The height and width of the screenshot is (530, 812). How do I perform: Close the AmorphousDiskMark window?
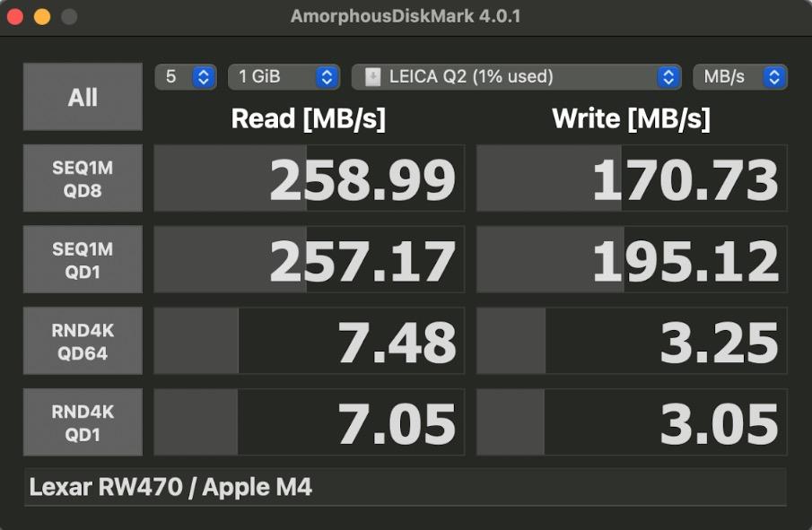(x=15, y=17)
